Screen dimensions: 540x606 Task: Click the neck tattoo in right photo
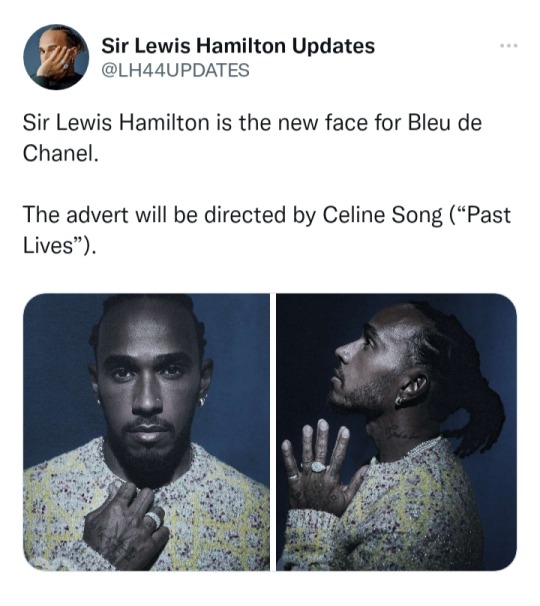[403, 432]
